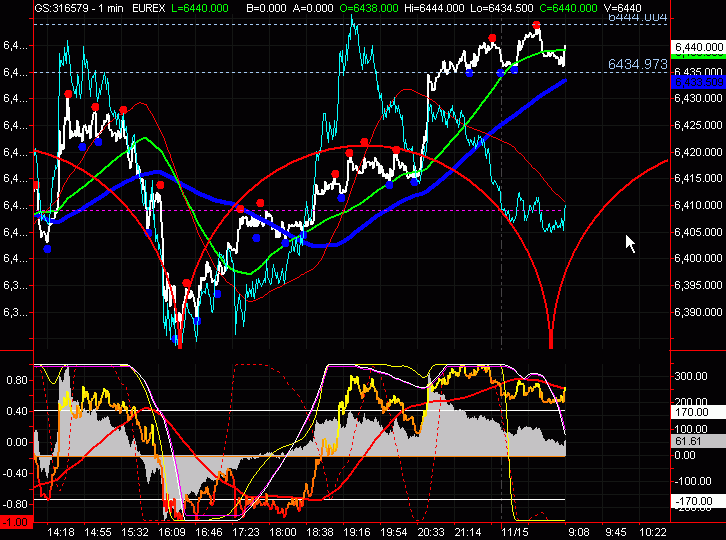Click the 18:38 time axis label
726x540 pixels.
click(320, 532)
